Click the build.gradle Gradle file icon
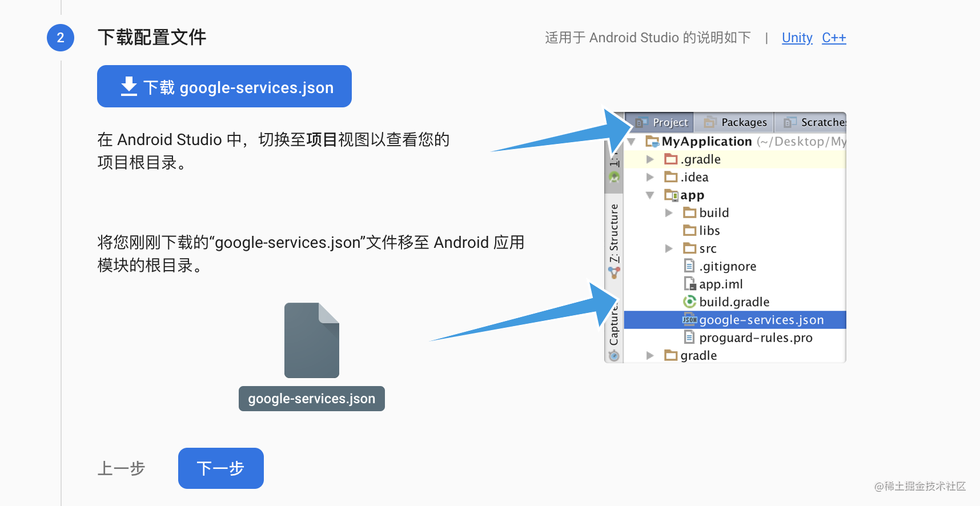The height and width of the screenshot is (506, 980). [690, 302]
